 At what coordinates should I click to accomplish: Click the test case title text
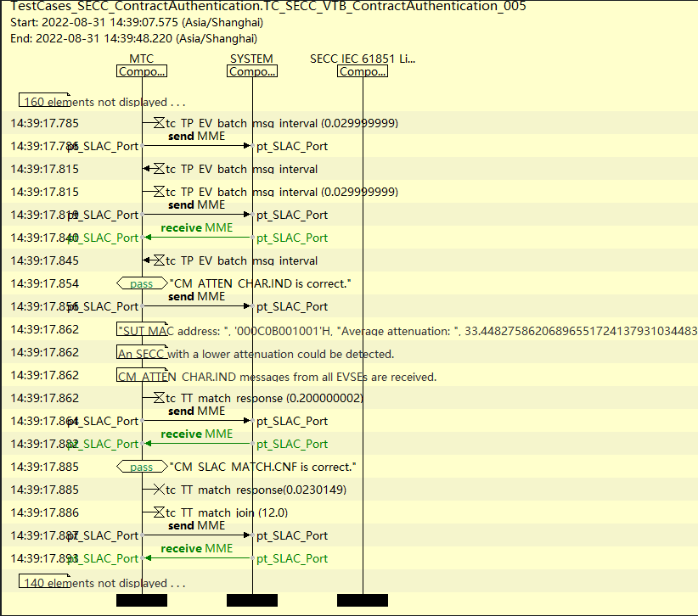268,7
